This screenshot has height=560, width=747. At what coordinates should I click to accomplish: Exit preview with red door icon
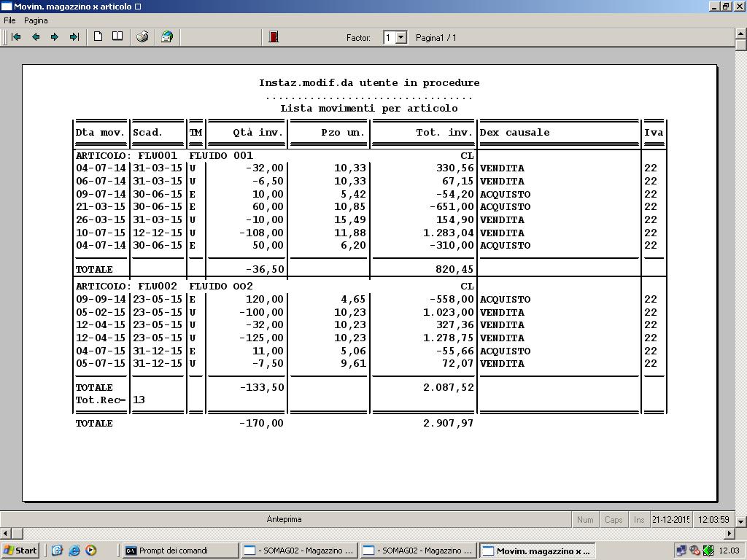click(x=274, y=36)
